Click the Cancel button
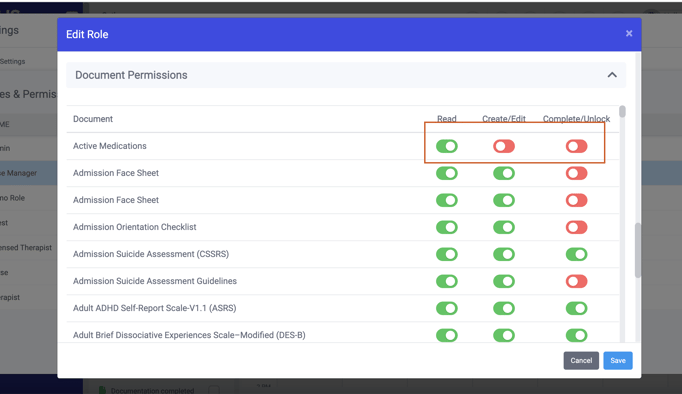Screen dimensions: 682x394 tap(581, 361)
